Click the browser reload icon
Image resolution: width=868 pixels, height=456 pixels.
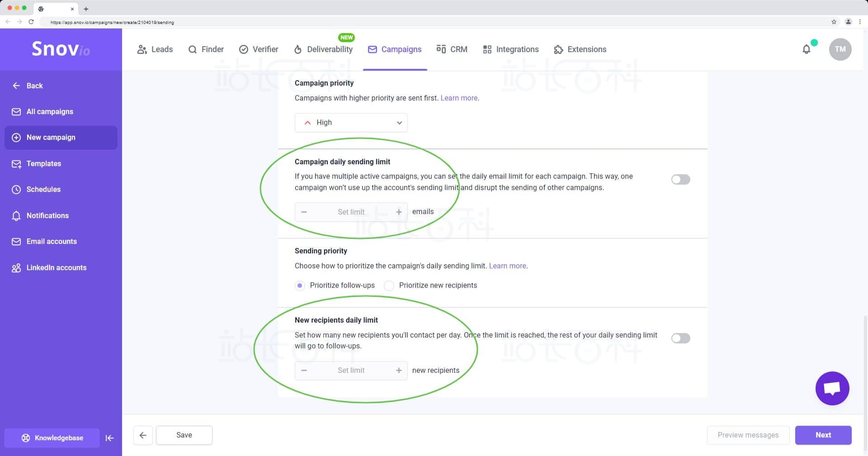pyautogui.click(x=31, y=22)
